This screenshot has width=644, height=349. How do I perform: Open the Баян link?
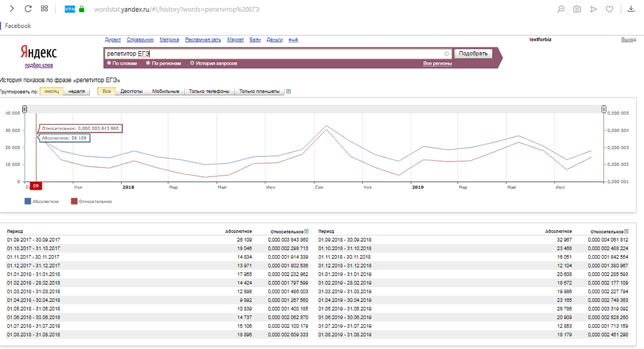click(x=255, y=40)
